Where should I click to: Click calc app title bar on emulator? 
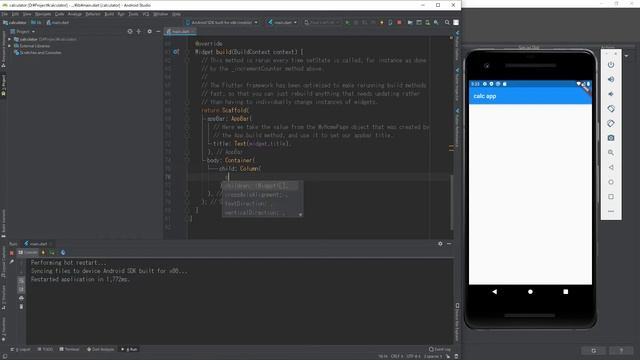[x=530, y=96]
